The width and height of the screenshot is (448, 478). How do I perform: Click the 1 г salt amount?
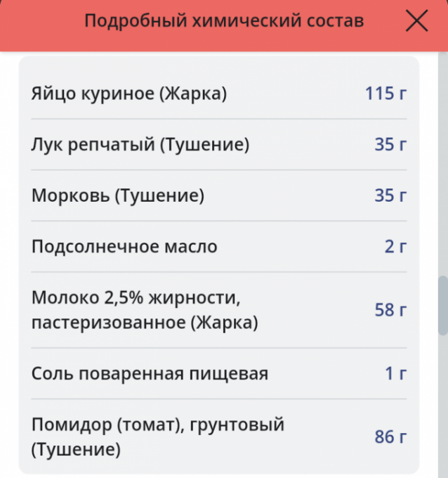[395, 373]
